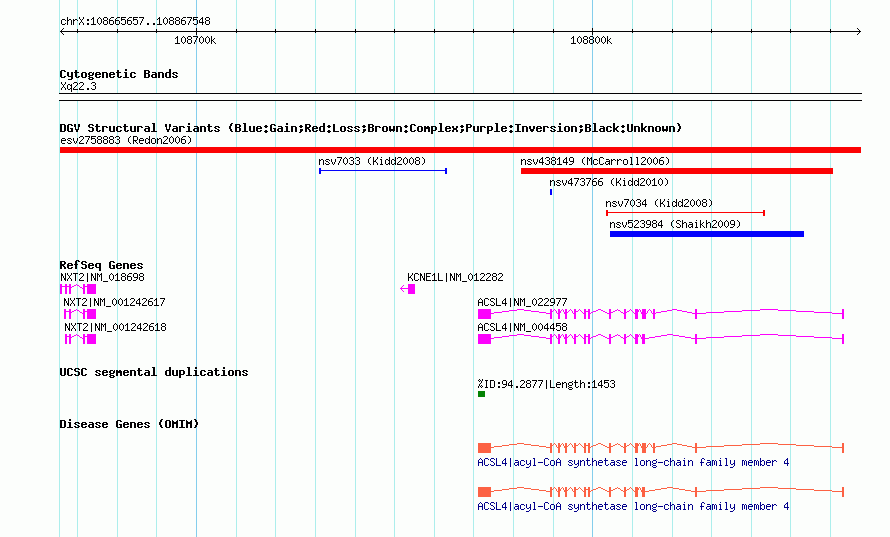This screenshot has width=890, height=537.
Task: Click the ACSL4|NM_022977 transcript glyph
Action: click(661, 314)
